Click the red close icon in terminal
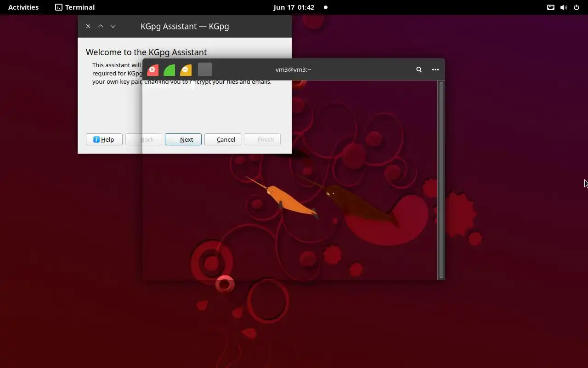588x368 pixels. tap(153, 70)
